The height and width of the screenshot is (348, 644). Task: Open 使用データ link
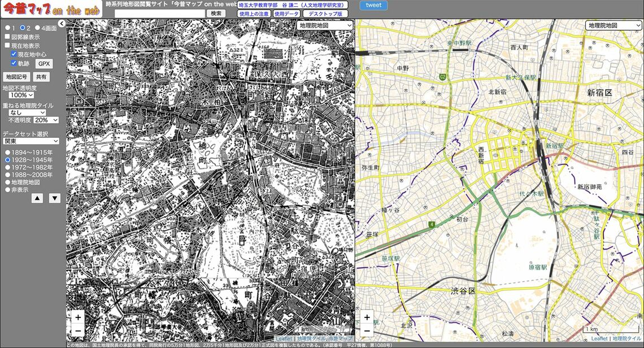286,14
